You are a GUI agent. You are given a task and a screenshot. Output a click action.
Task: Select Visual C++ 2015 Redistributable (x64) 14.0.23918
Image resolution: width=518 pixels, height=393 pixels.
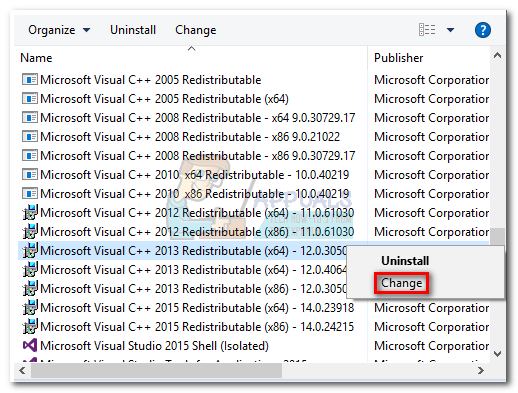tap(197, 308)
